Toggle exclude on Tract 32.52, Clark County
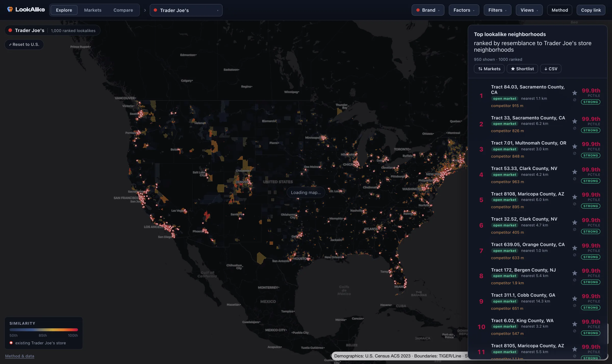Viewport: 612px width, 364px height. coord(575,230)
